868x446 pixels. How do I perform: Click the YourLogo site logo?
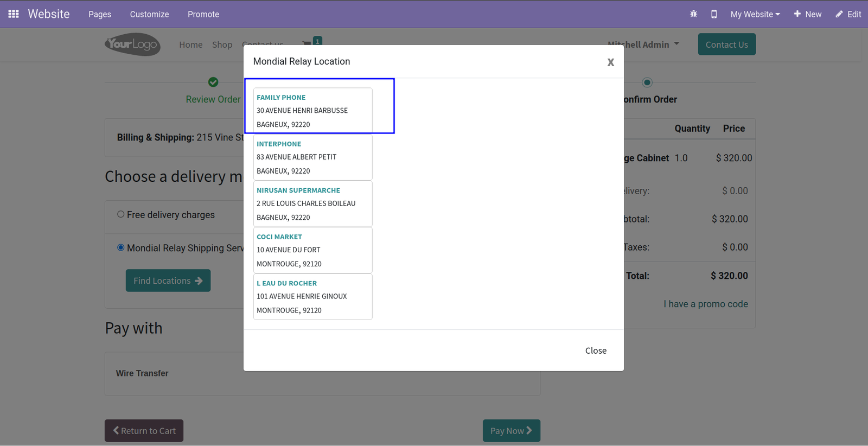(x=132, y=44)
